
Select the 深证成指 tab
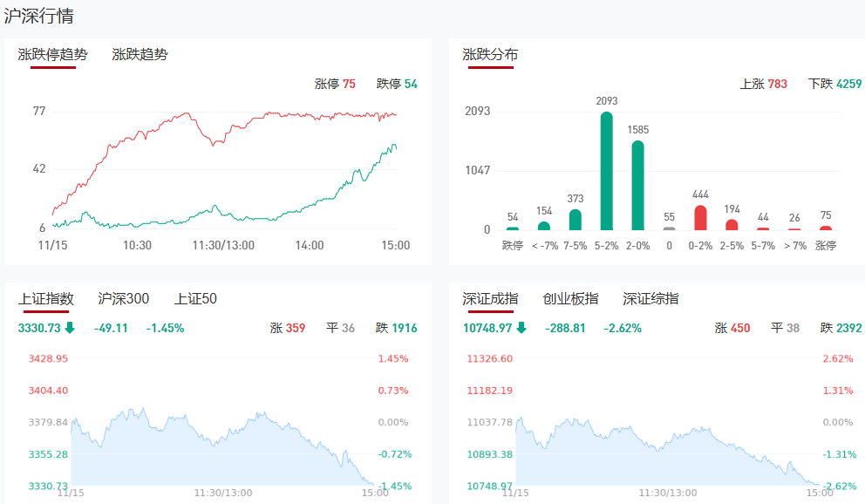click(490, 299)
